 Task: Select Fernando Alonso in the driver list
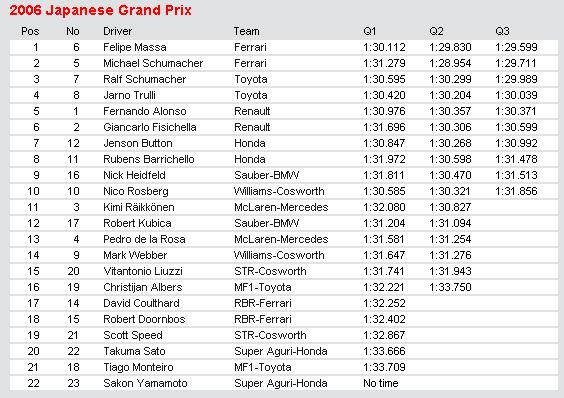(x=145, y=111)
